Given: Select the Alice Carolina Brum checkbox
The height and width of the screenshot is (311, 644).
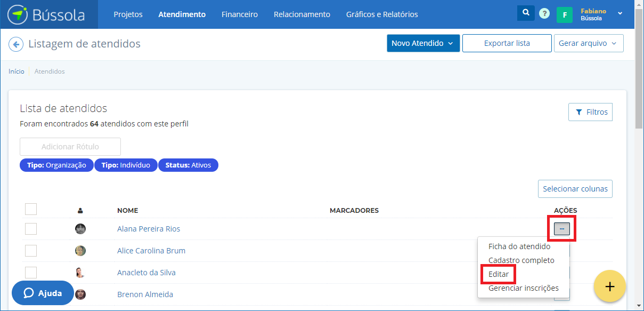Looking at the screenshot, I should [x=31, y=251].
